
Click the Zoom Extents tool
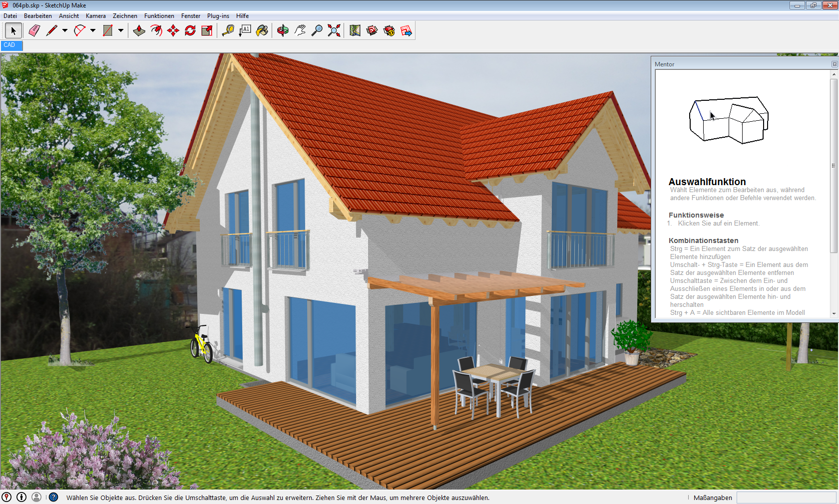click(x=334, y=31)
